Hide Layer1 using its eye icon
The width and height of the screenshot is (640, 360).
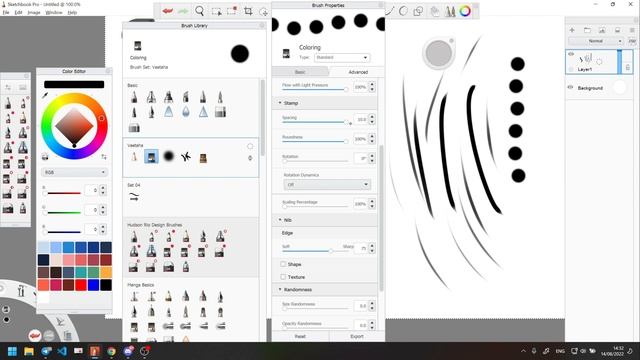[571, 54]
